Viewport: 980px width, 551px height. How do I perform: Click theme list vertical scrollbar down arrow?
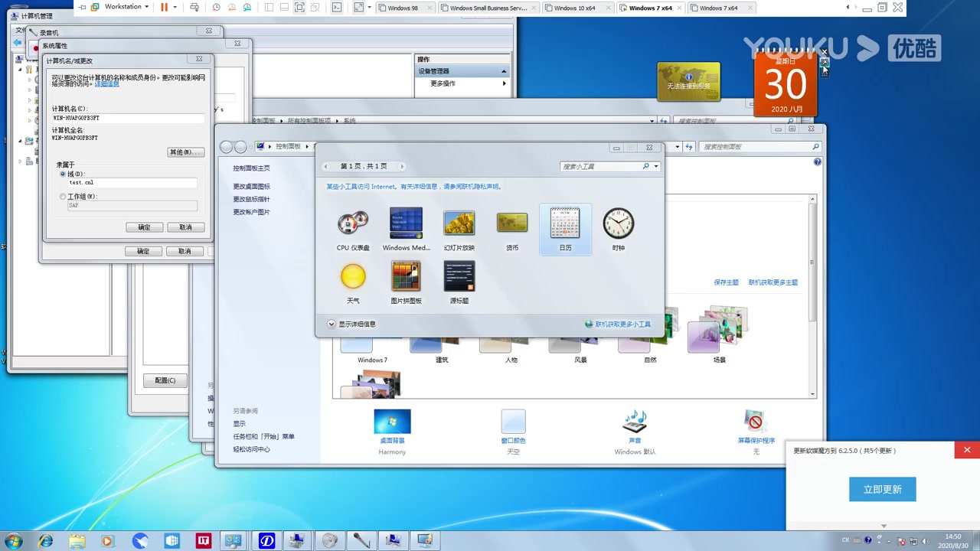point(812,393)
